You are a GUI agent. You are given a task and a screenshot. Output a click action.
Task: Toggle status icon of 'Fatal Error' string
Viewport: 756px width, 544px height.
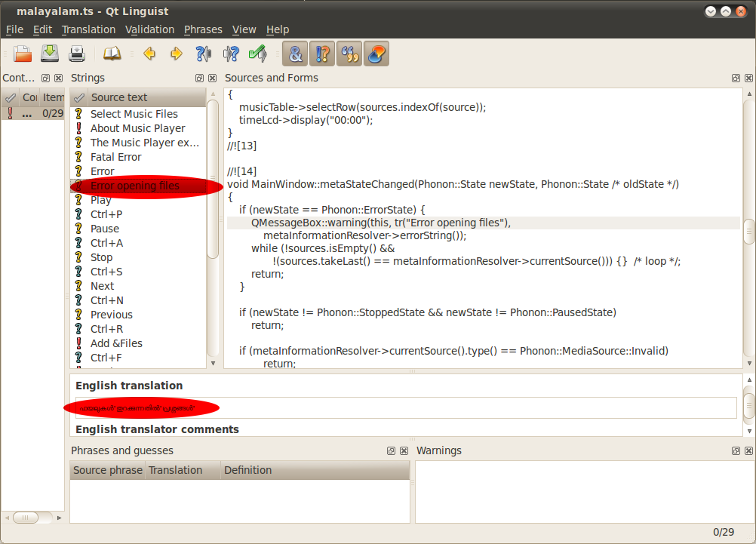[x=78, y=157]
